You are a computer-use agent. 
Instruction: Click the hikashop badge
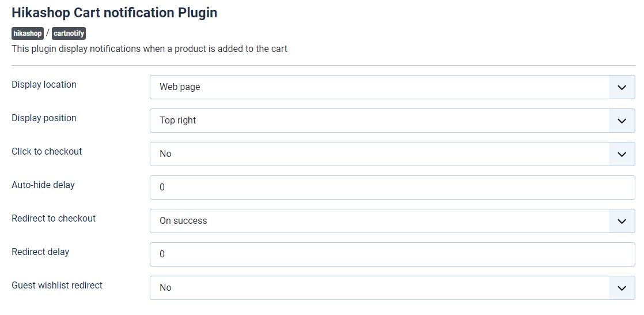pyautogui.click(x=27, y=33)
